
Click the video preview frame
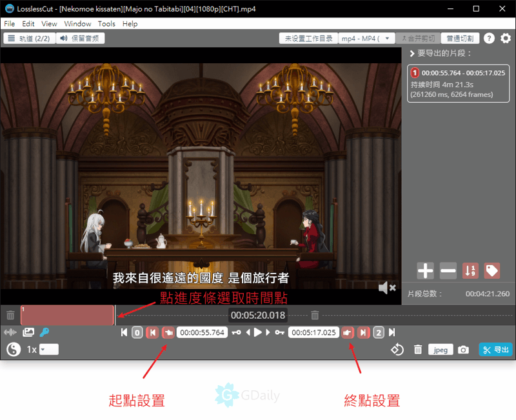click(x=201, y=175)
